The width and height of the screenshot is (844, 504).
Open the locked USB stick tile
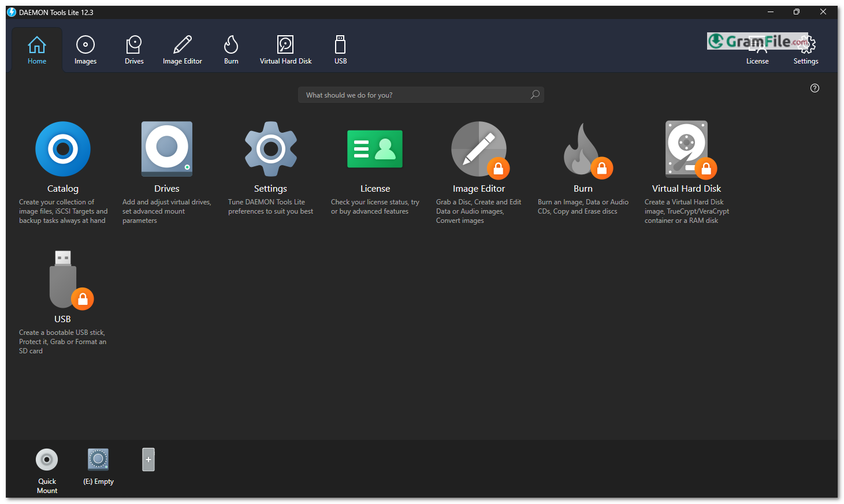coord(63,279)
